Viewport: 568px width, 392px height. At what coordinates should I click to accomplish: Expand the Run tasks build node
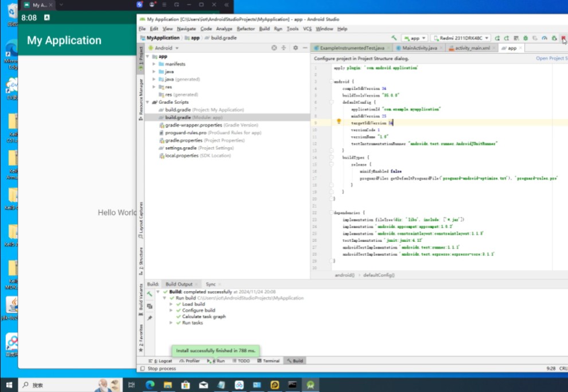171,323
